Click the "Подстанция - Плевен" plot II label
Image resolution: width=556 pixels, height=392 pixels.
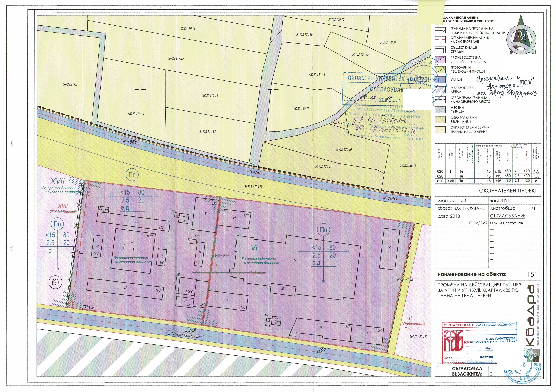coord(415,326)
